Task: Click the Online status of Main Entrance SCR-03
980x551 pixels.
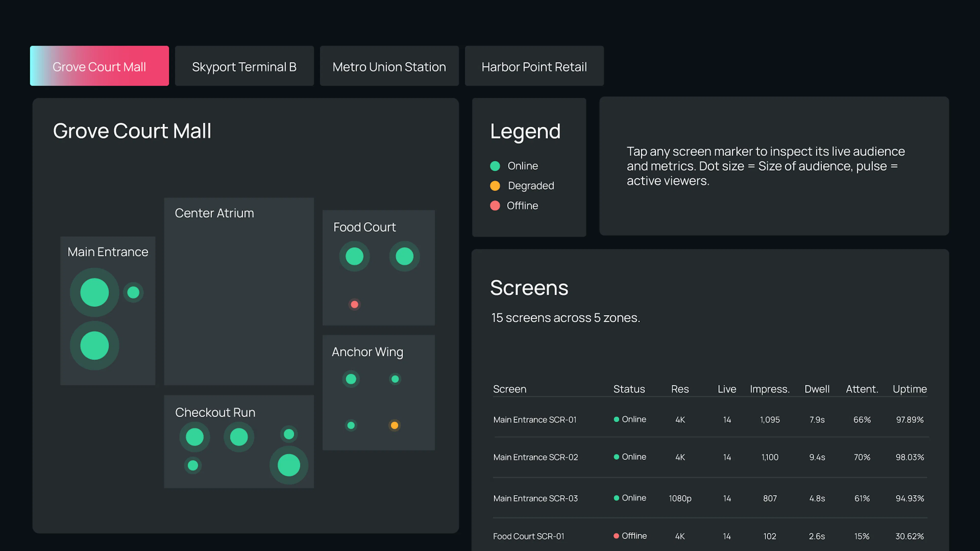Action: [630, 498]
